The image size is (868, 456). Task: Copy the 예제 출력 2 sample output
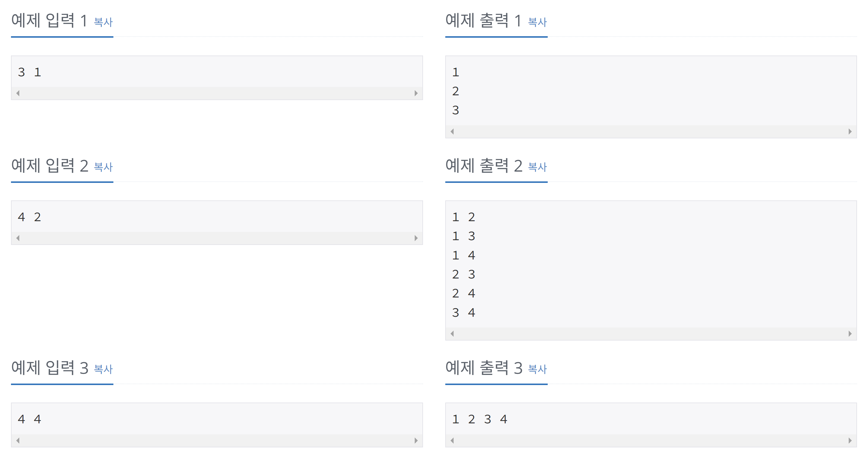[538, 167]
